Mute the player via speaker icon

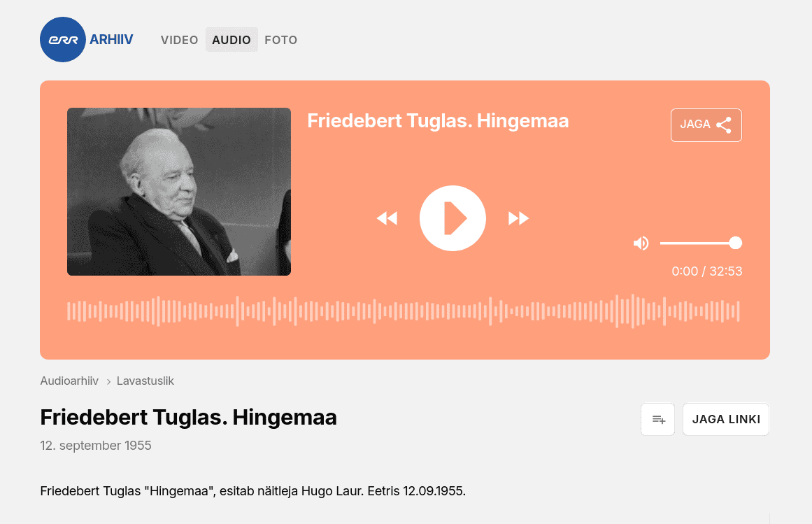[x=641, y=243]
